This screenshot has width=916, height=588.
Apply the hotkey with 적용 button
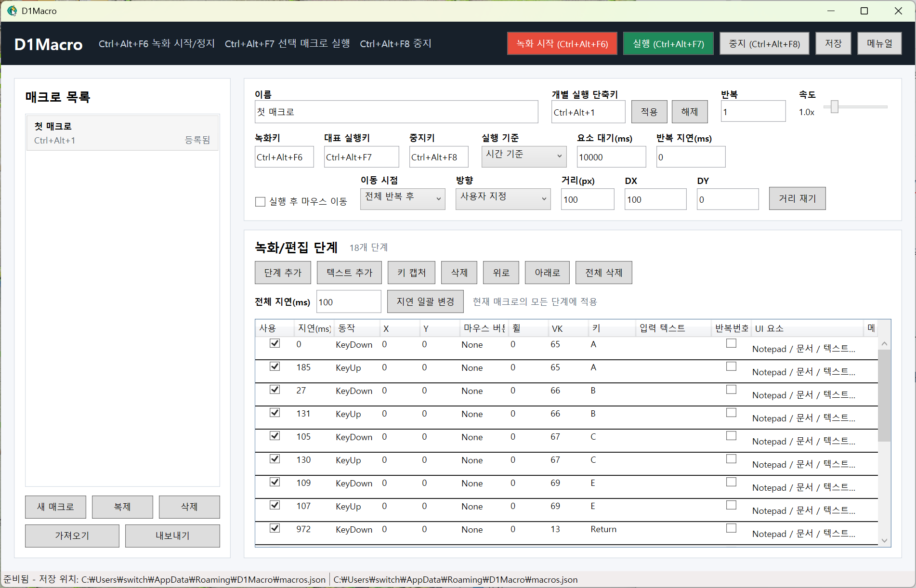point(649,112)
